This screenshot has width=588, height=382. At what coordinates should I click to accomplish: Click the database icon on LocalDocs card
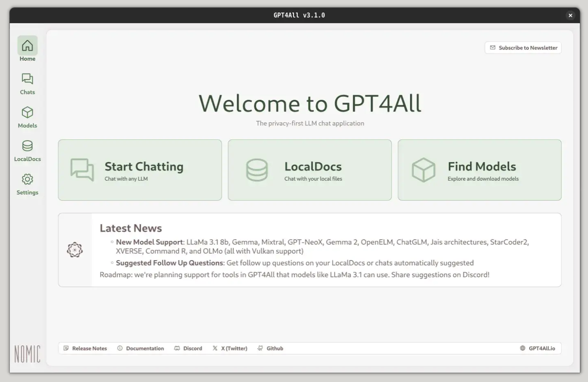click(x=257, y=170)
